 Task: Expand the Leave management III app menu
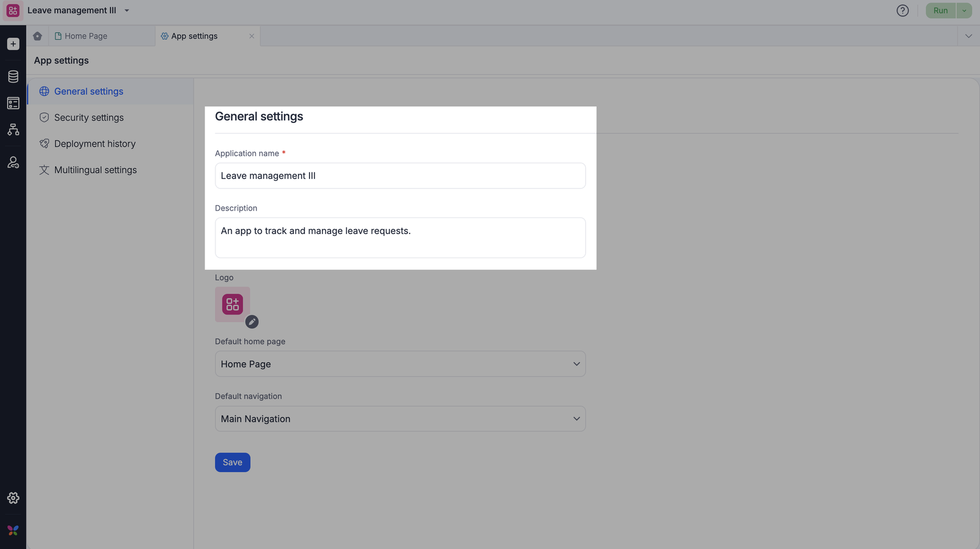[x=126, y=11]
